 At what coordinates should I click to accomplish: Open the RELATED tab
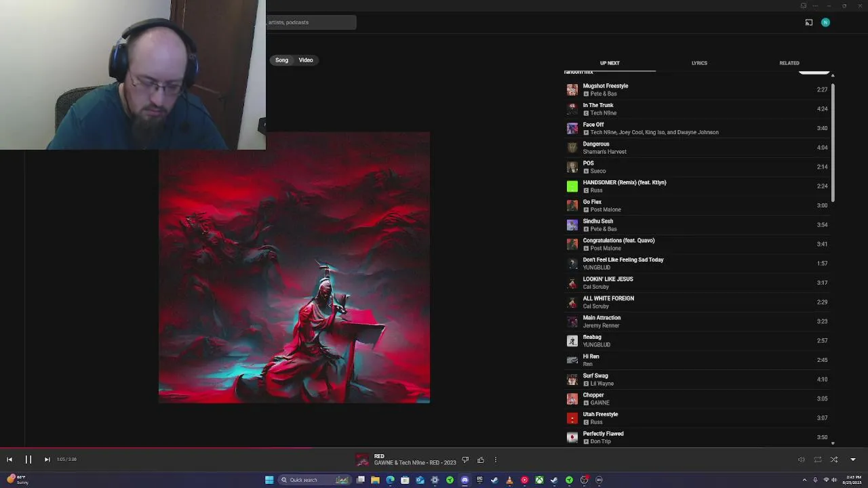tap(789, 63)
